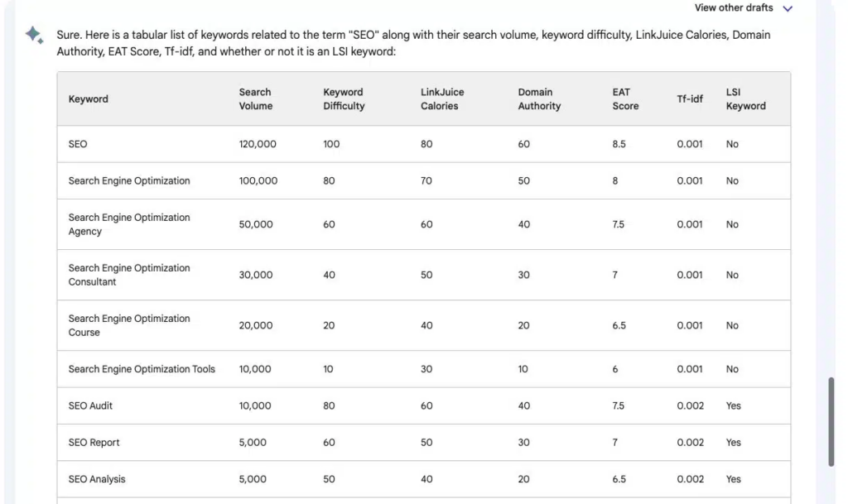This screenshot has width=848, height=504.
Task: Select the Search Engine Optimization Consultant cell
Action: [129, 275]
